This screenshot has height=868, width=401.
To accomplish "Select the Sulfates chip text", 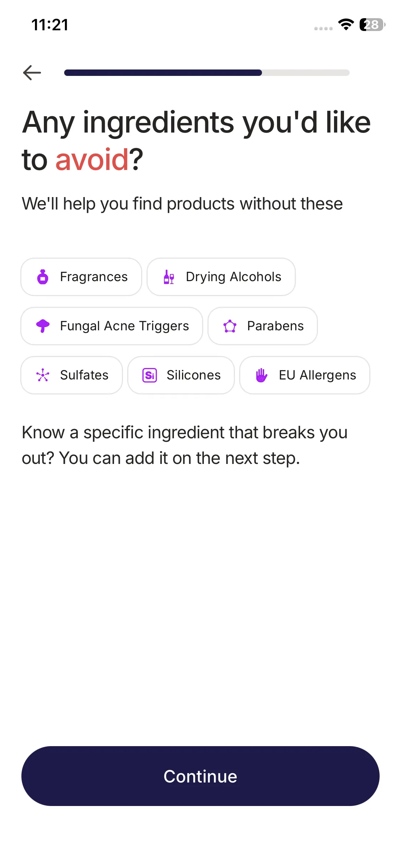I will coord(84,375).
